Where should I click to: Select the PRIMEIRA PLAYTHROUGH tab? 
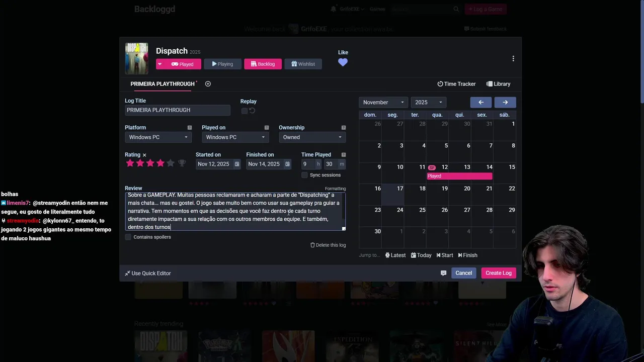[x=163, y=84]
